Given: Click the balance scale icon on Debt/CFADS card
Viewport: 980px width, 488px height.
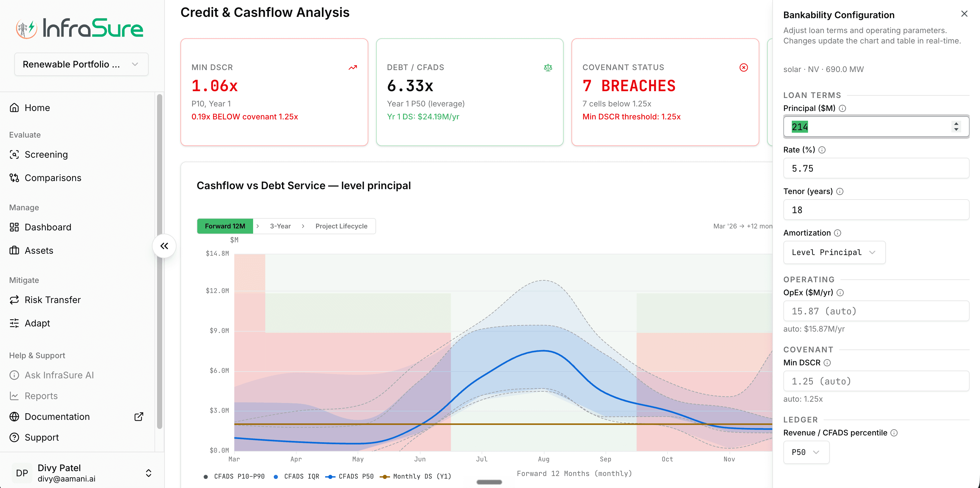Looking at the screenshot, I should click(x=548, y=68).
